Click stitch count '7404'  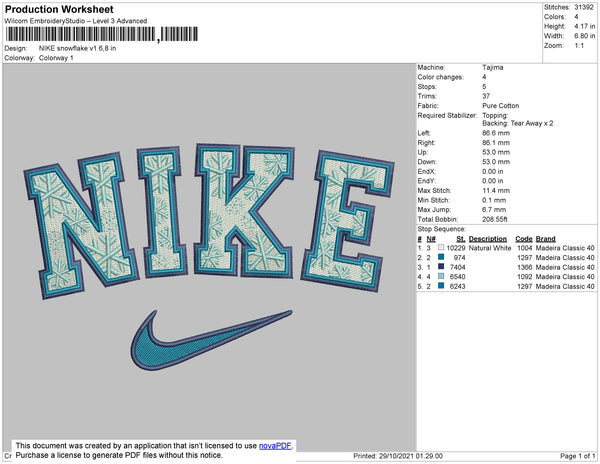point(458,267)
